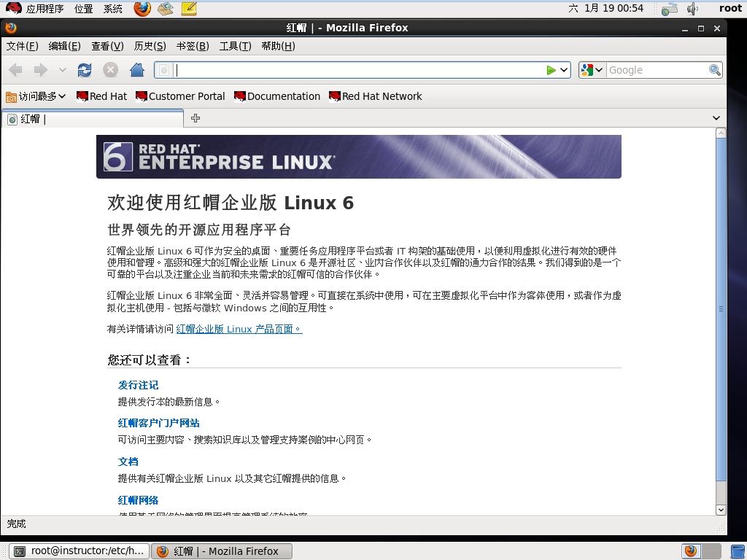Follow the 红帽企业版 Linux 产品页面 link
747x560 pixels.
click(239, 329)
